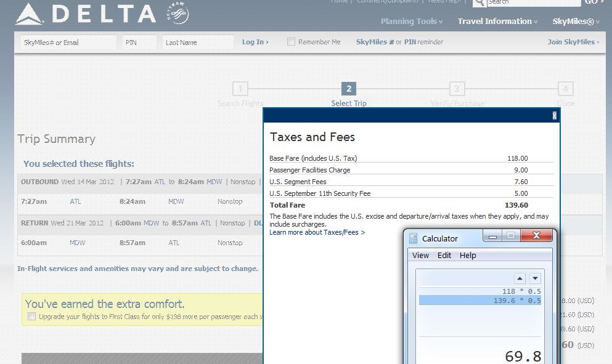Click the SkyTeam emblem beside Delta logo
Image resolution: width=612 pixels, height=364 pixels.
(x=177, y=14)
